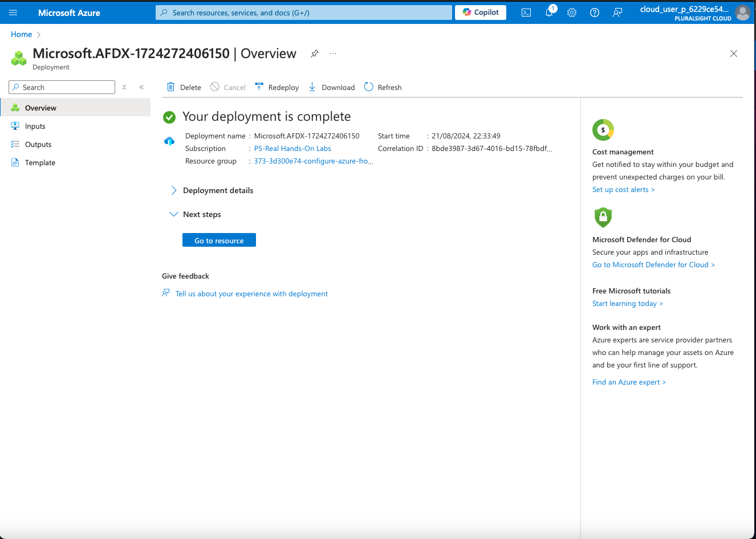Open Cloud Shell from the top bar
This screenshot has width=756, height=539.
pyautogui.click(x=526, y=13)
